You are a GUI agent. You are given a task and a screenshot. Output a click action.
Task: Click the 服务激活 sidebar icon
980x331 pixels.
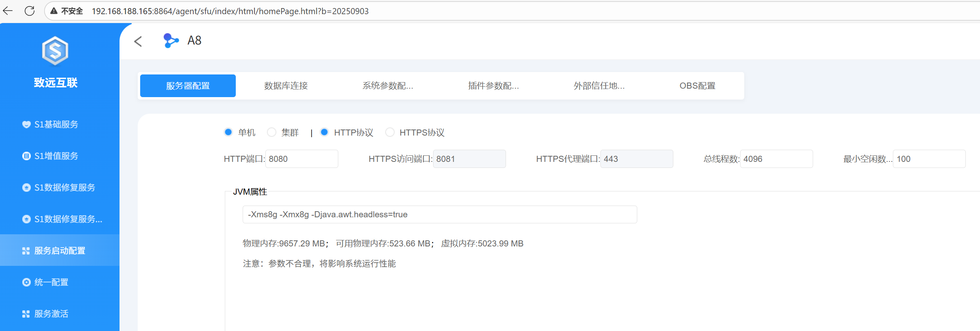pos(26,314)
